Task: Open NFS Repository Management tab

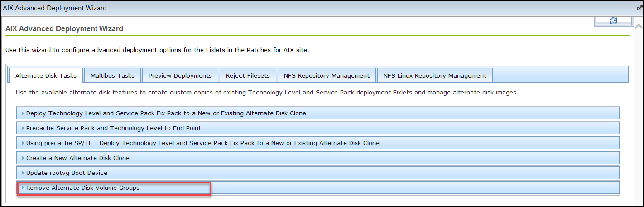Action: pos(327,75)
